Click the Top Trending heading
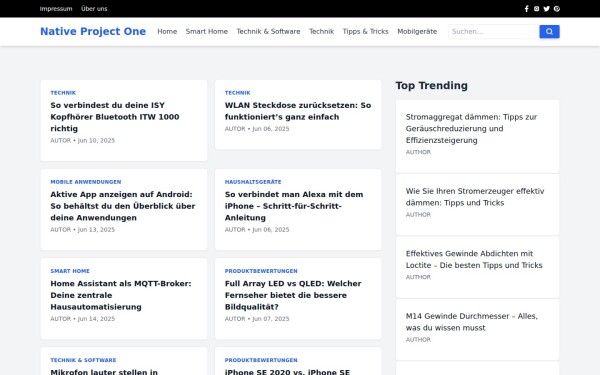 432,85
